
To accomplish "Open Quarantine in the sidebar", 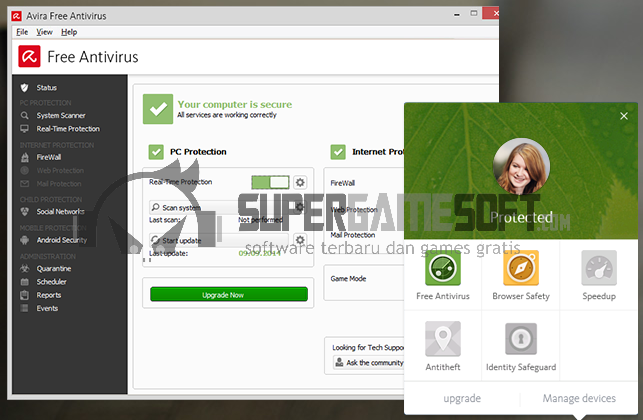I will [54, 269].
